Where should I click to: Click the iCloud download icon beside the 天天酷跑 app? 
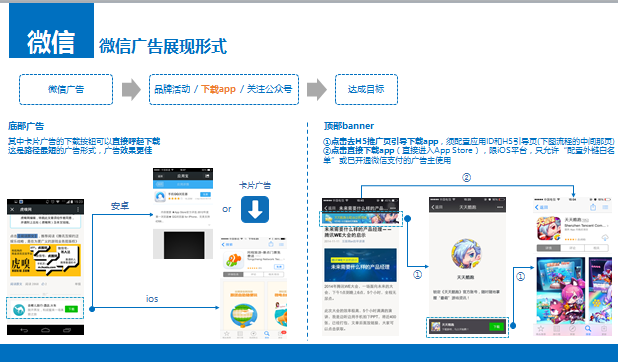[x=605, y=238]
